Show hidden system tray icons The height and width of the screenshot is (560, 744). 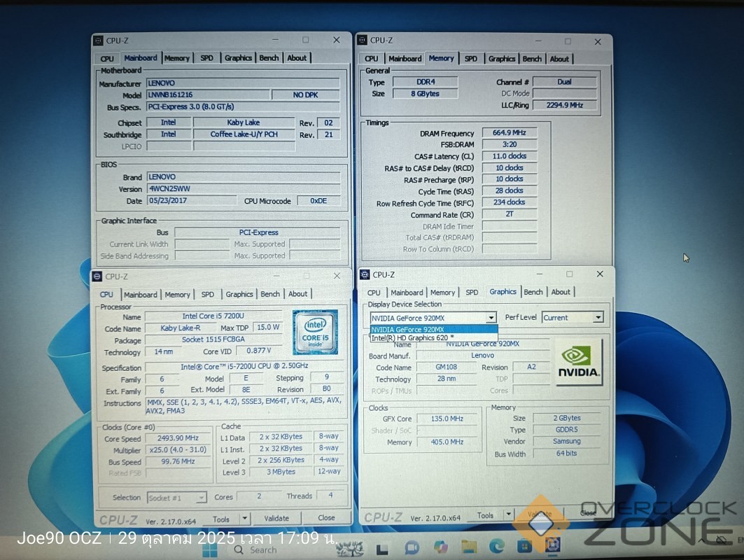tap(701, 540)
